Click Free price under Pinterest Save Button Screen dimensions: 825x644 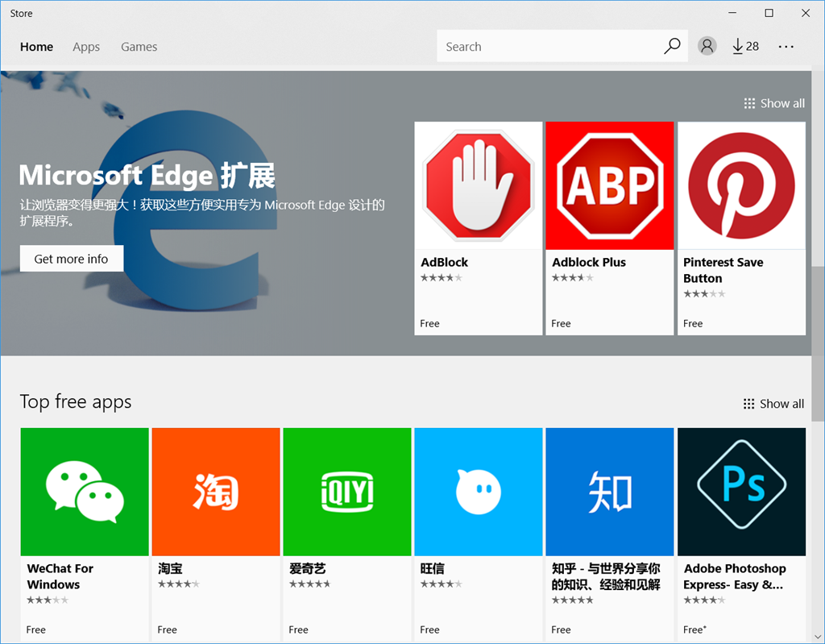pyautogui.click(x=693, y=323)
